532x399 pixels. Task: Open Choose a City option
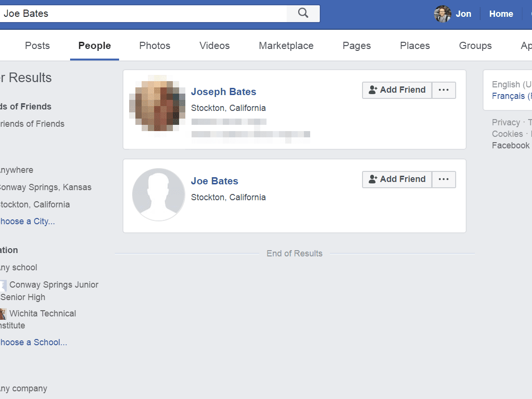tap(27, 221)
